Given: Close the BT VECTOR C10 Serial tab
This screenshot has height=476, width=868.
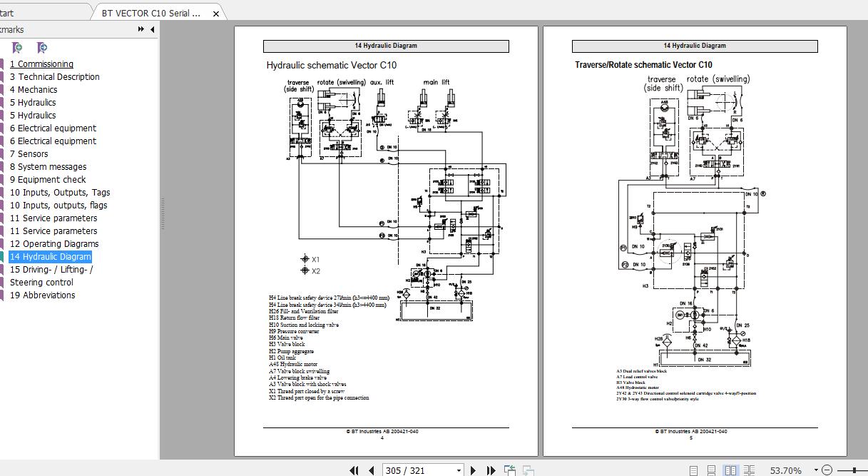Looking at the screenshot, I should pos(216,13).
